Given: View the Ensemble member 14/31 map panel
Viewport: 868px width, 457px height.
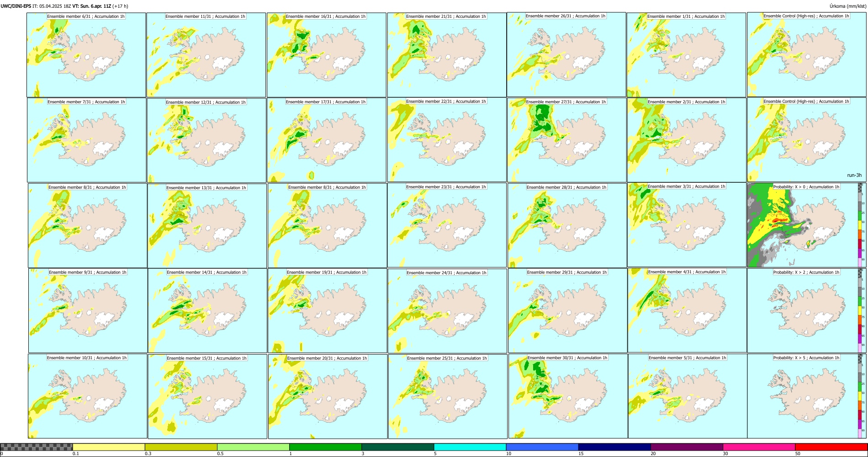Looking at the screenshot, I should 207,311.
